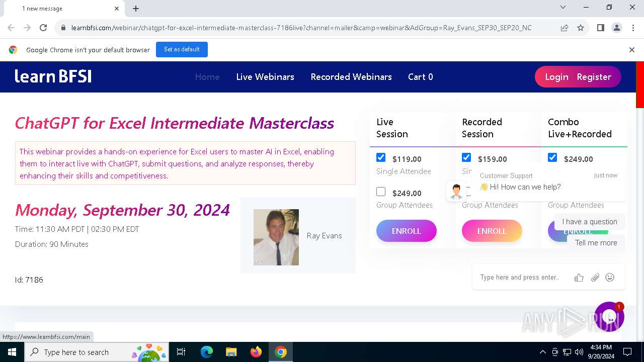644x362 pixels.
Task: Launch Firefox from the taskbar
Action: tap(256, 352)
